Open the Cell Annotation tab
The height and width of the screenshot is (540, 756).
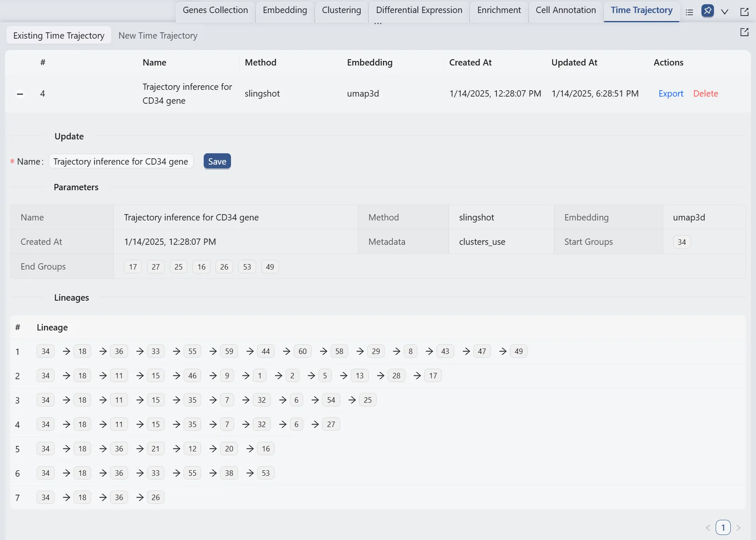click(565, 10)
